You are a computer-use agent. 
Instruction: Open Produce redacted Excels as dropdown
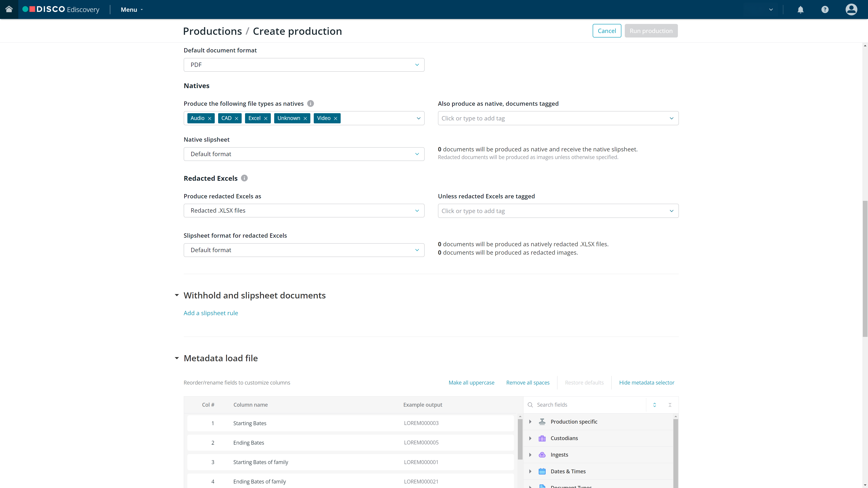(304, 211)
